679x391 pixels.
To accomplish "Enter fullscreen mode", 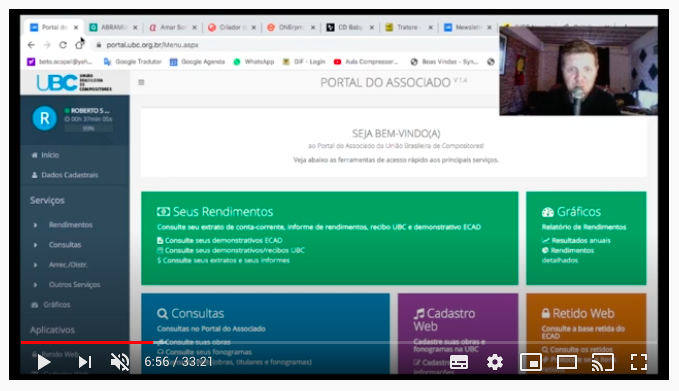I will (639, 362).
